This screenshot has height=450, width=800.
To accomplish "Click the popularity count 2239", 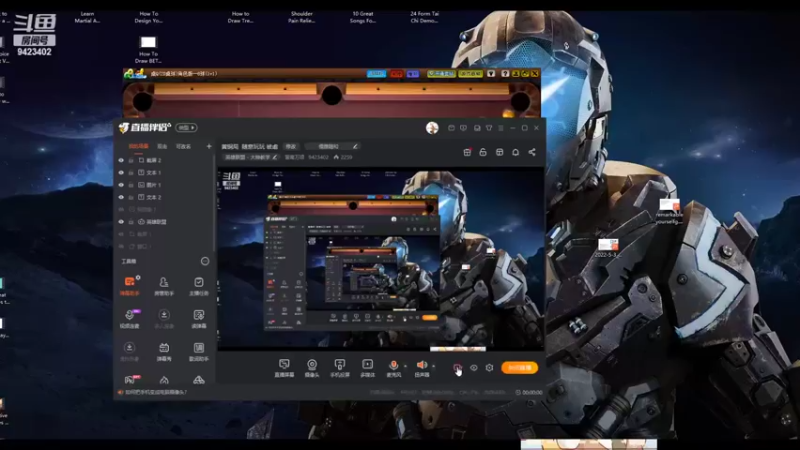I will (343, 157).
